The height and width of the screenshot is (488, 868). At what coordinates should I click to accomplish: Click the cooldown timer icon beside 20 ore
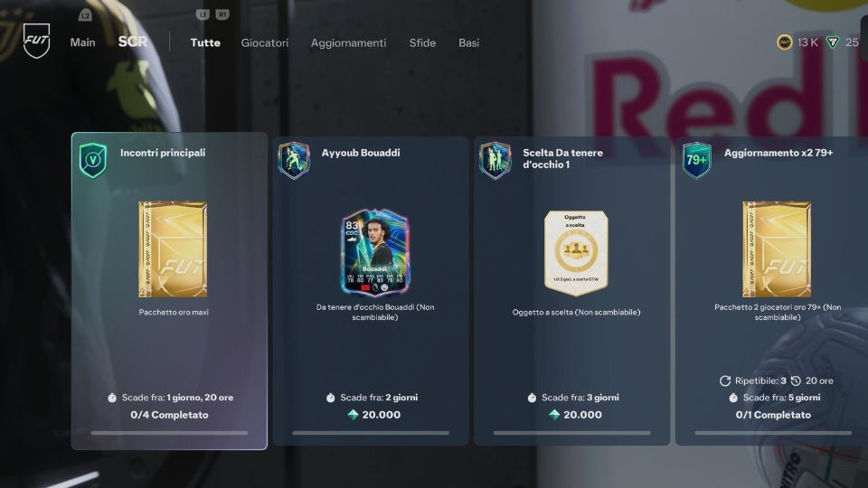coord(796,380)
